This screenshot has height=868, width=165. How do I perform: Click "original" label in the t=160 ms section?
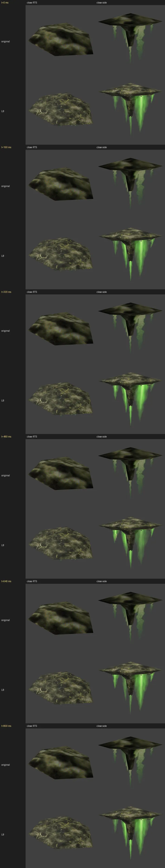click(5, 186)
